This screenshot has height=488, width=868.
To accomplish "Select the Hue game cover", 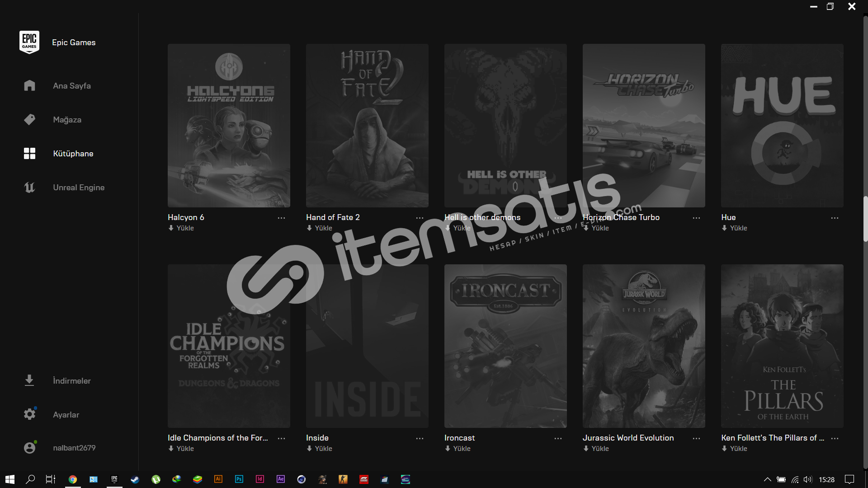I will click(x=782, y=126).
